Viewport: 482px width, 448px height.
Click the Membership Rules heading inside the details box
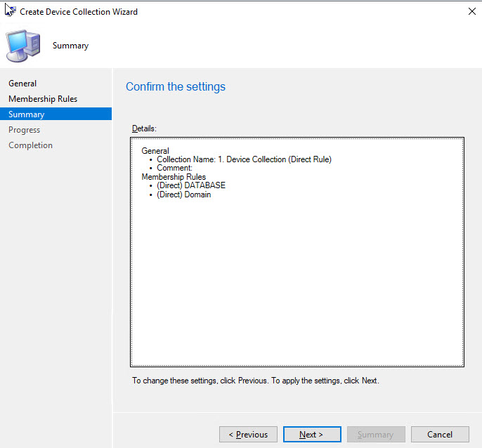click(174, 177)
